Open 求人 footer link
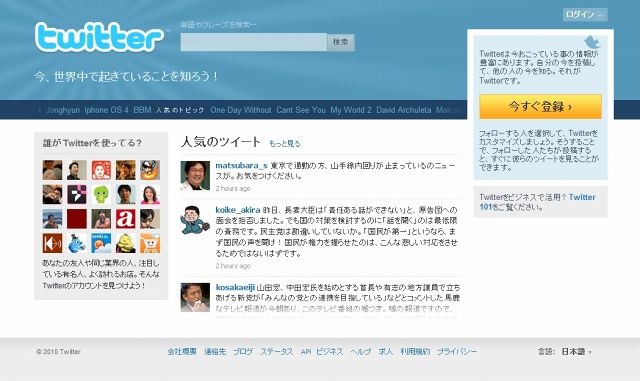Image resolution: width=640 pixels, height=381 pixels. click(386, 352)
